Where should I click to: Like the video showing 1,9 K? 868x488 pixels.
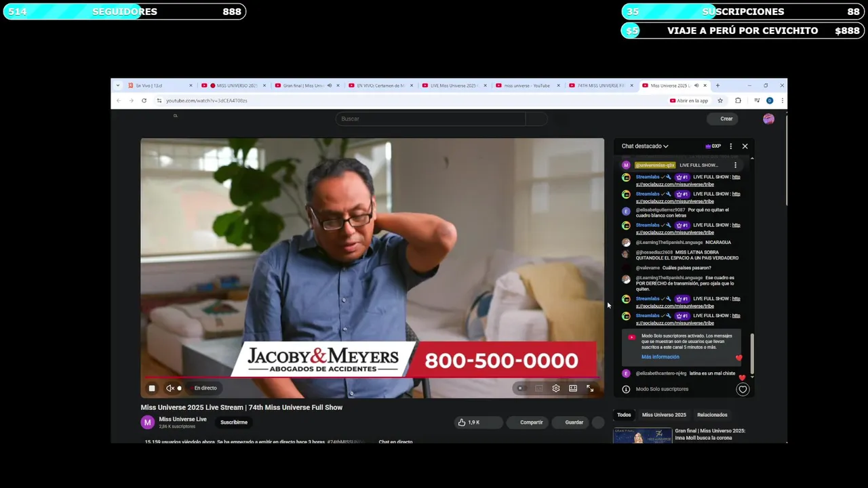tap(469, 422)
